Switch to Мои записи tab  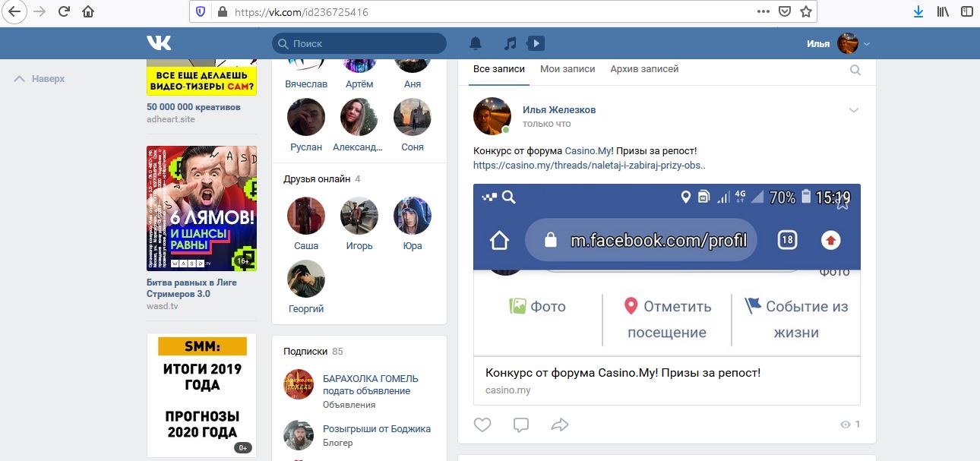pyautogui.click(x=567, y=69)
